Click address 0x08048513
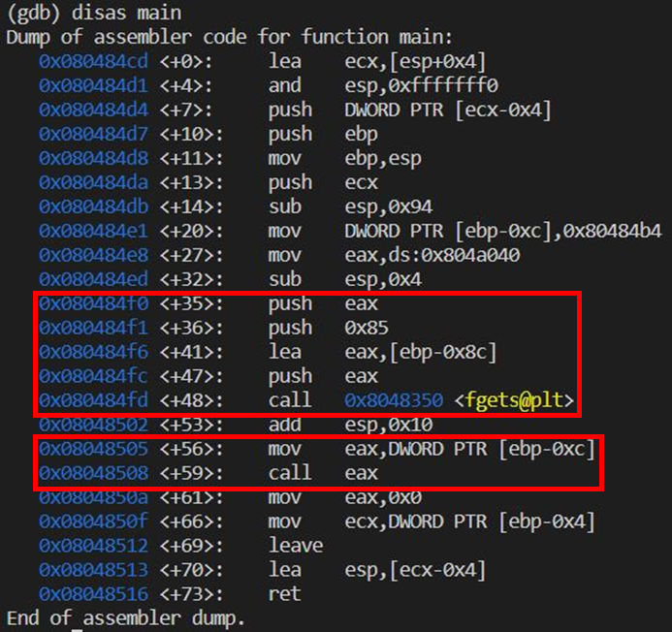Image resolution: width=672 pixels, height=632 pixels. click(x=93, y=570)
